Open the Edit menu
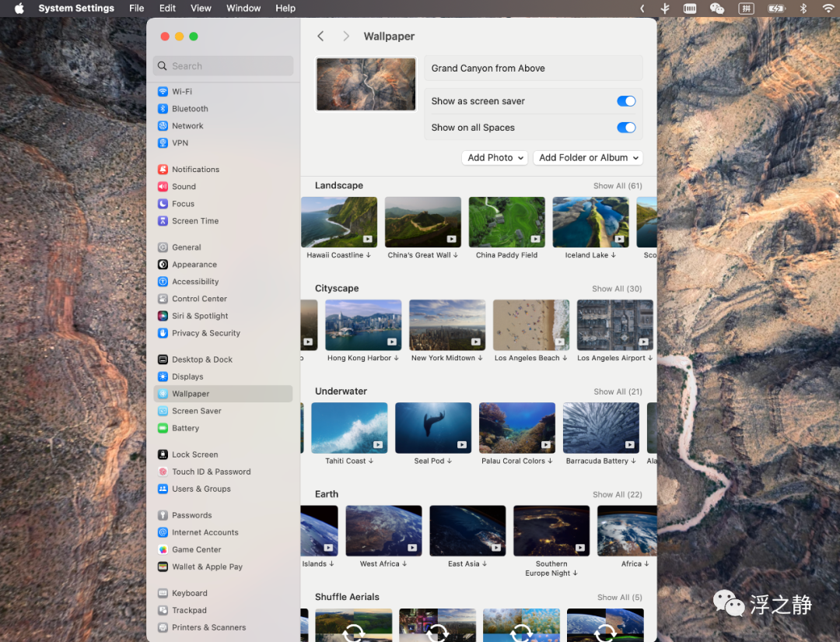 (167, 8)
